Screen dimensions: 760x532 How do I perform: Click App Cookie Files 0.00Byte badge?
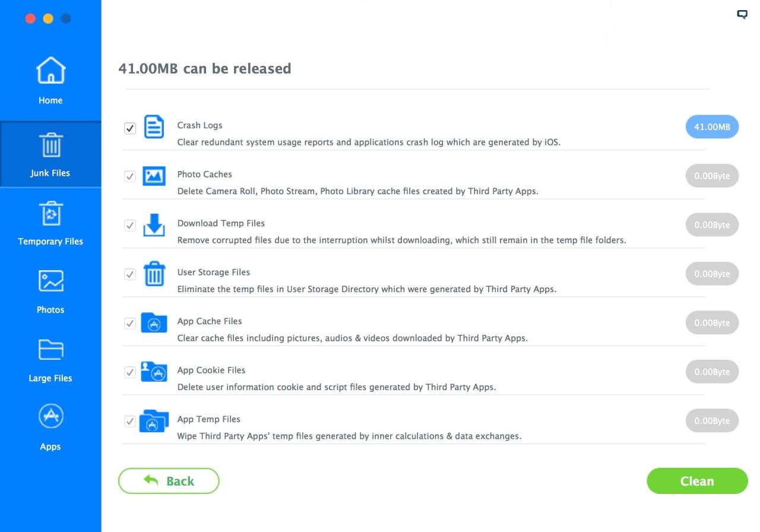pyautogui.click(x=712, y=372)
